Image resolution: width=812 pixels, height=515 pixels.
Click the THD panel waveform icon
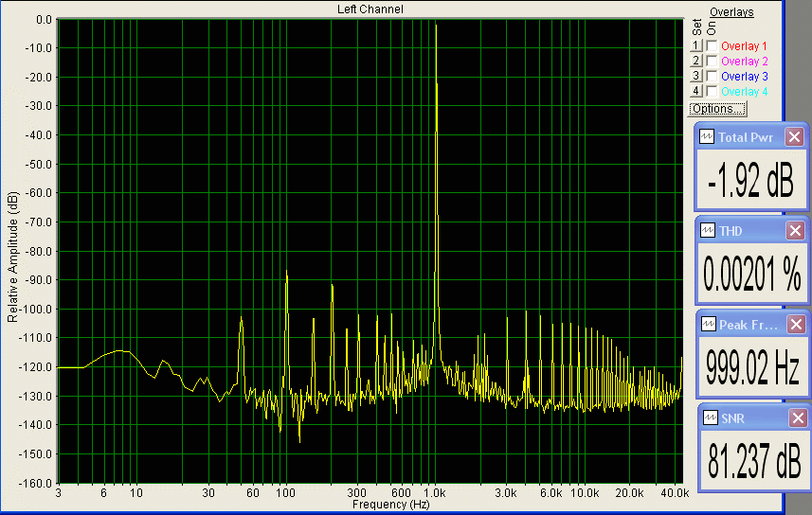[708, 230]
